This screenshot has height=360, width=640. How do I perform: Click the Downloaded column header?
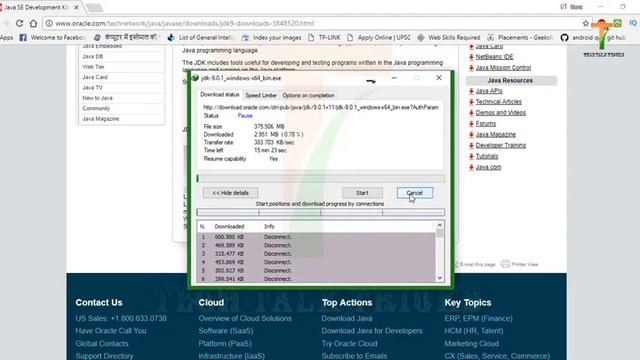[229, 227]
